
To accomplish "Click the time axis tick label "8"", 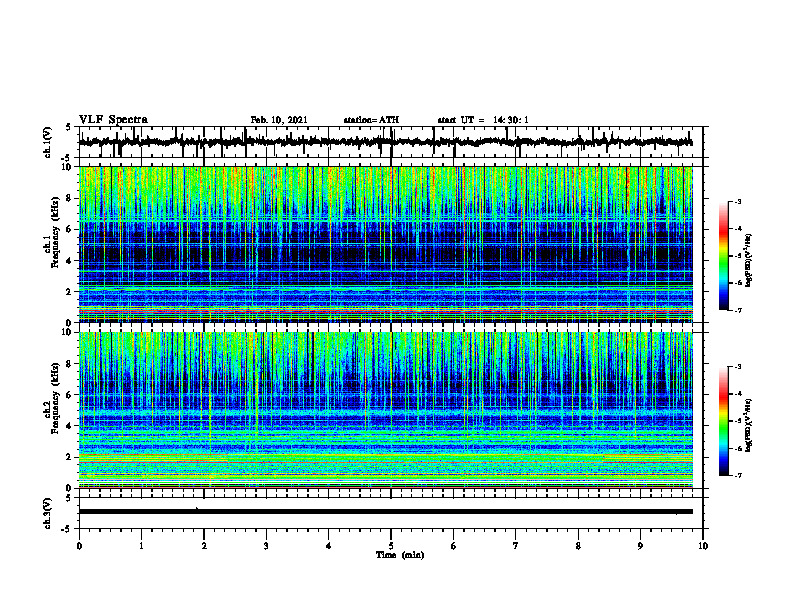I will [578, 546].
